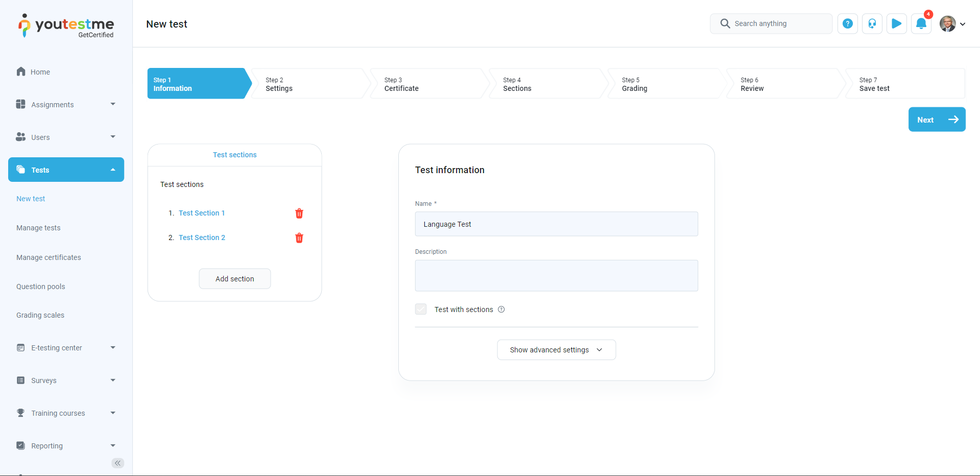Click the info icon next to Test with sections

[x=501, y=310]
